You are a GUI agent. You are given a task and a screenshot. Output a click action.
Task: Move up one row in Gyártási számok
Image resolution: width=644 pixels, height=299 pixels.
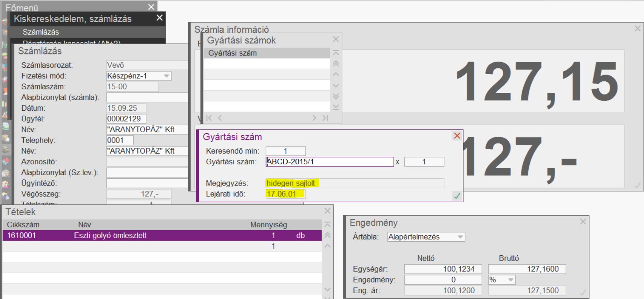coord(336,74)
